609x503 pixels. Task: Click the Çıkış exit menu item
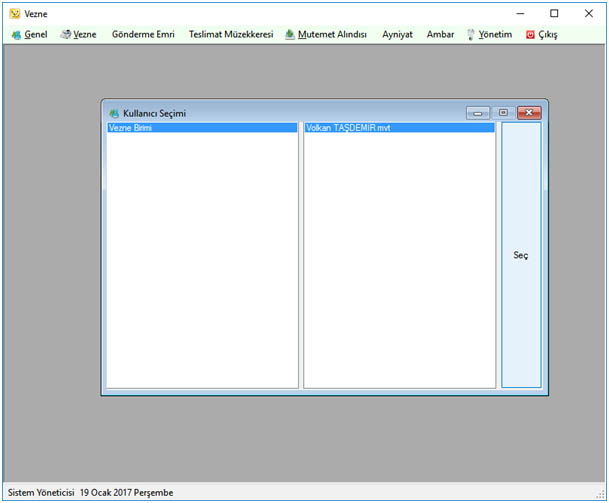541,35
